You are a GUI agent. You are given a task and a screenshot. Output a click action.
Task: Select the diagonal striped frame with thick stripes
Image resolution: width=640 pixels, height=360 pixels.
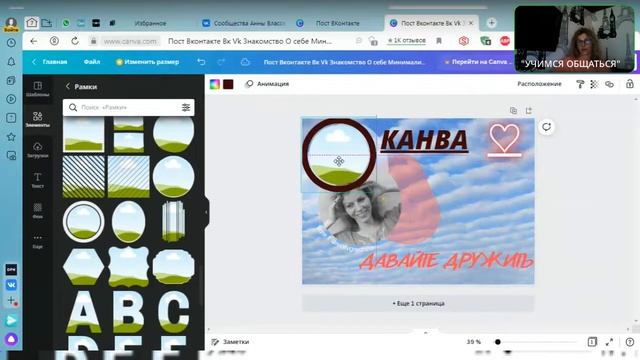click(84, 177)
